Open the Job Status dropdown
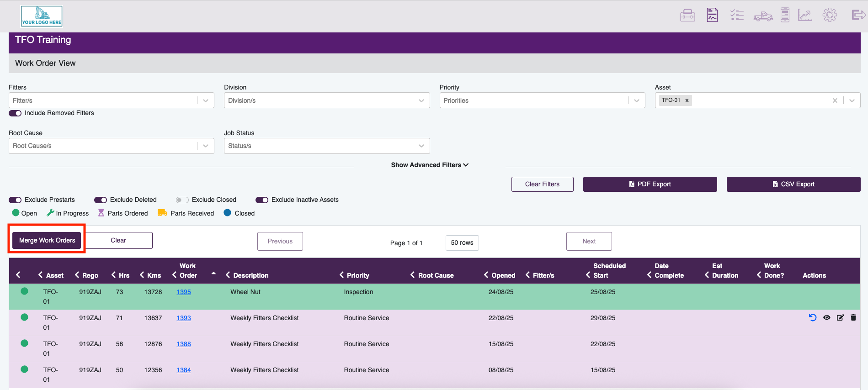 [327, 146]
